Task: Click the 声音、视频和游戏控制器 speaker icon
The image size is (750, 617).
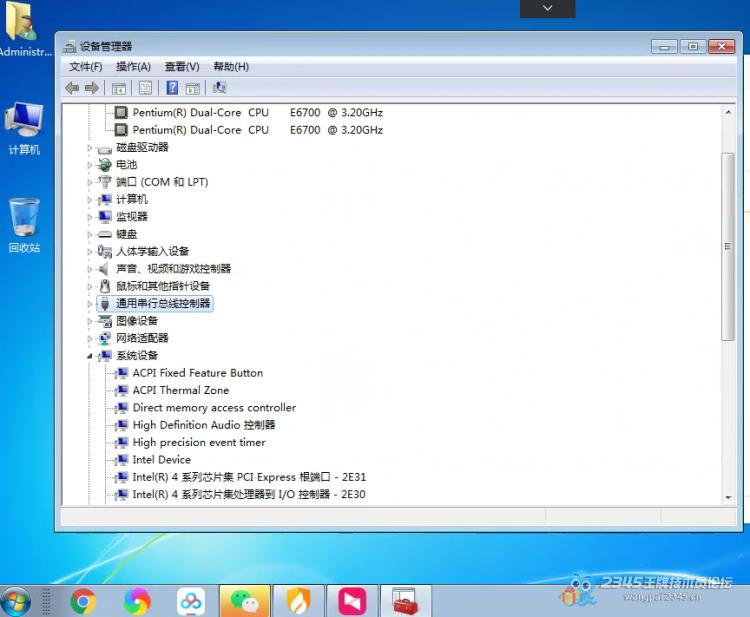Action: click(x=103, y=269)
